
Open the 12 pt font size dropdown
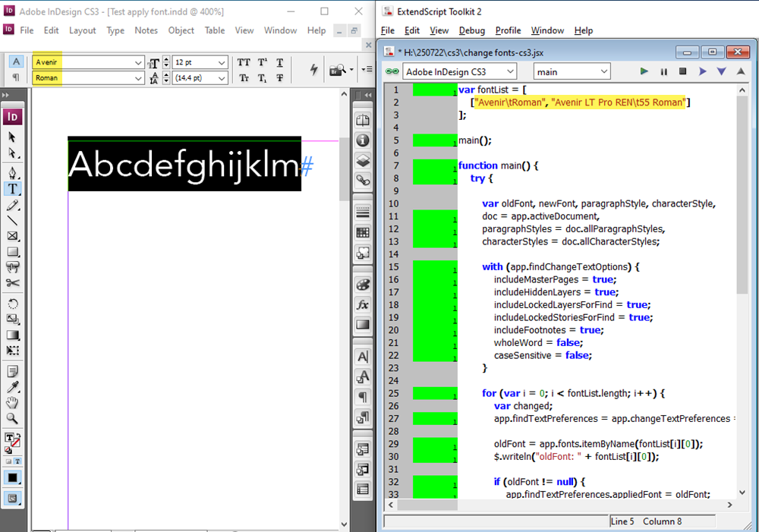pos(221,63)
